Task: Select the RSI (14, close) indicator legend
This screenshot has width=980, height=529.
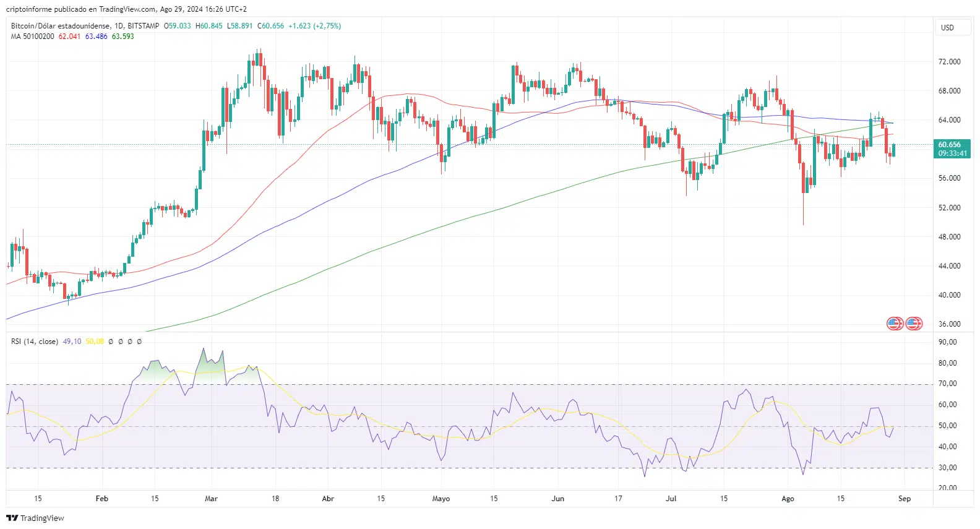Action: tap(35, 342)
